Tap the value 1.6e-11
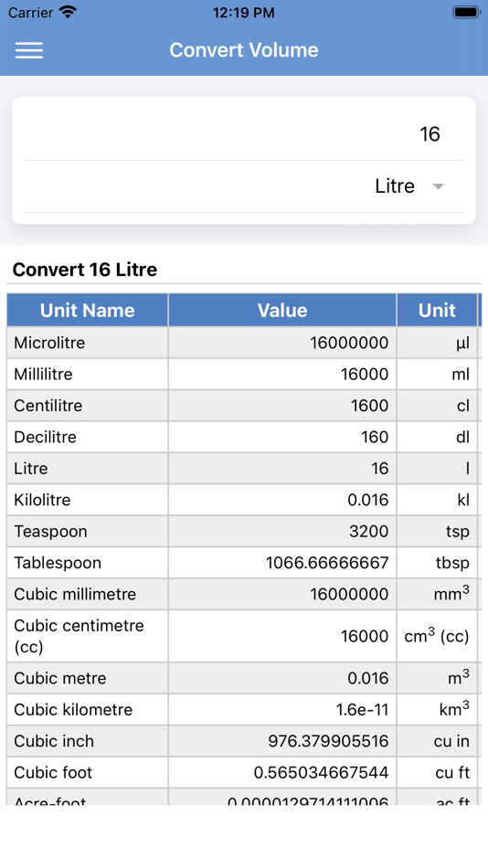This screenshot has height=868, width=488. [x=362, y=710]
